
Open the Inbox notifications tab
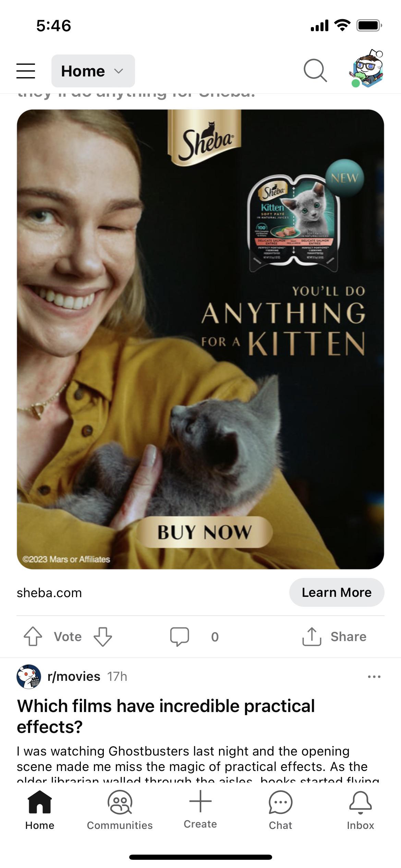(360, 810)
